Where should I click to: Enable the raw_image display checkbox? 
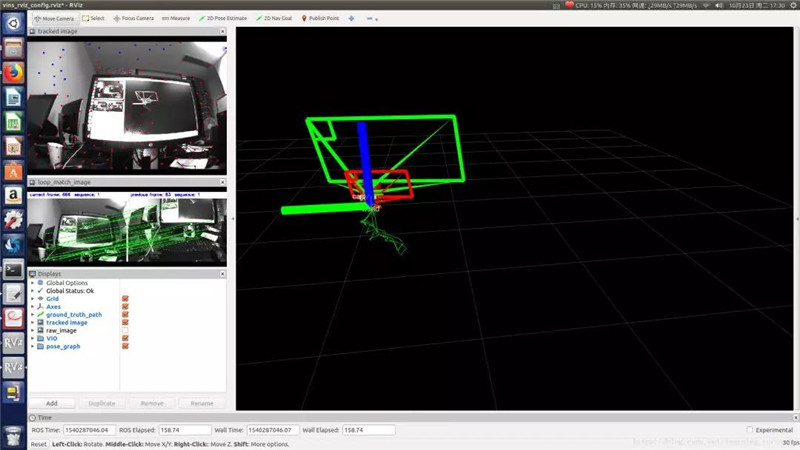point(125,330)
